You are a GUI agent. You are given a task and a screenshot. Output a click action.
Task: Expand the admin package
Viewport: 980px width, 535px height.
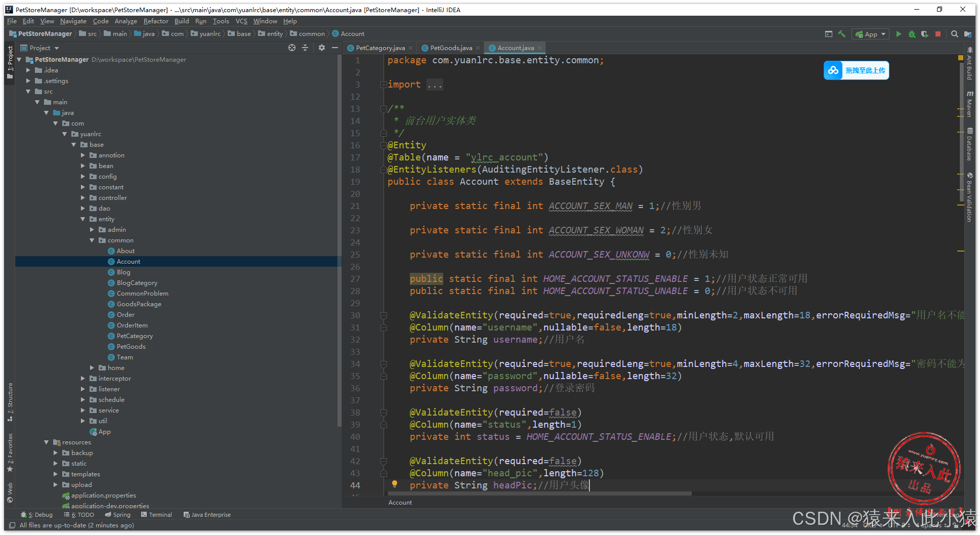pos(92,230)
